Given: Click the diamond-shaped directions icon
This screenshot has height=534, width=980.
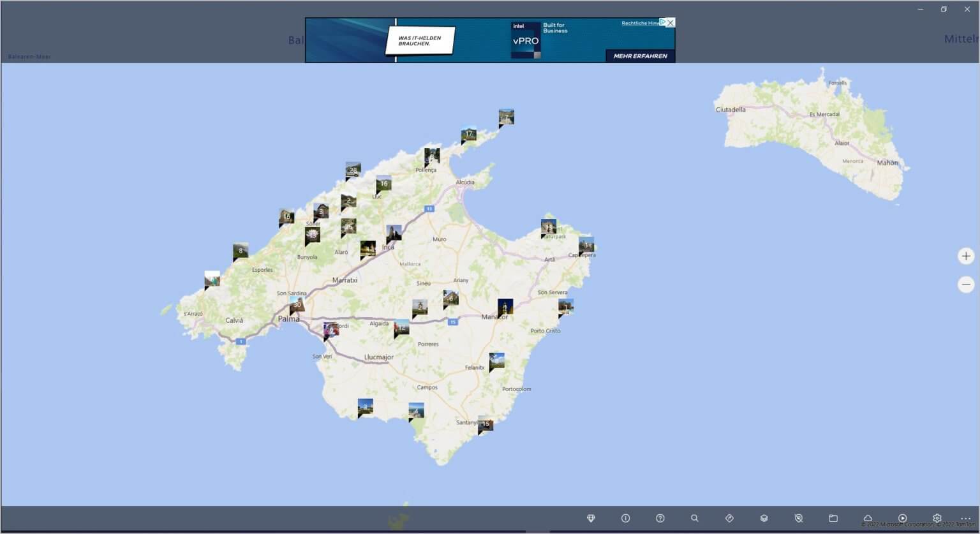Looking at the screenshot, I should pyautogui.click(x=729, y=518).
